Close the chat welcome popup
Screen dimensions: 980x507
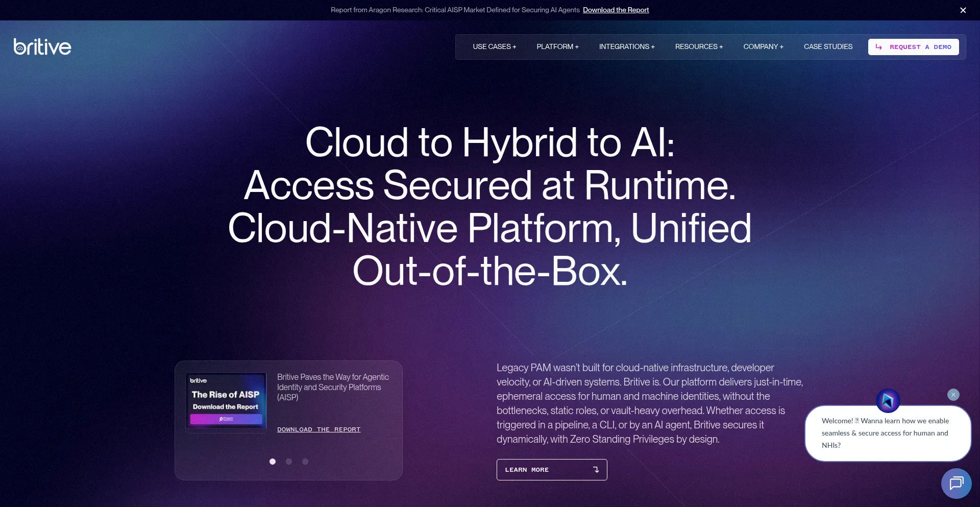[x=953, y=395]
